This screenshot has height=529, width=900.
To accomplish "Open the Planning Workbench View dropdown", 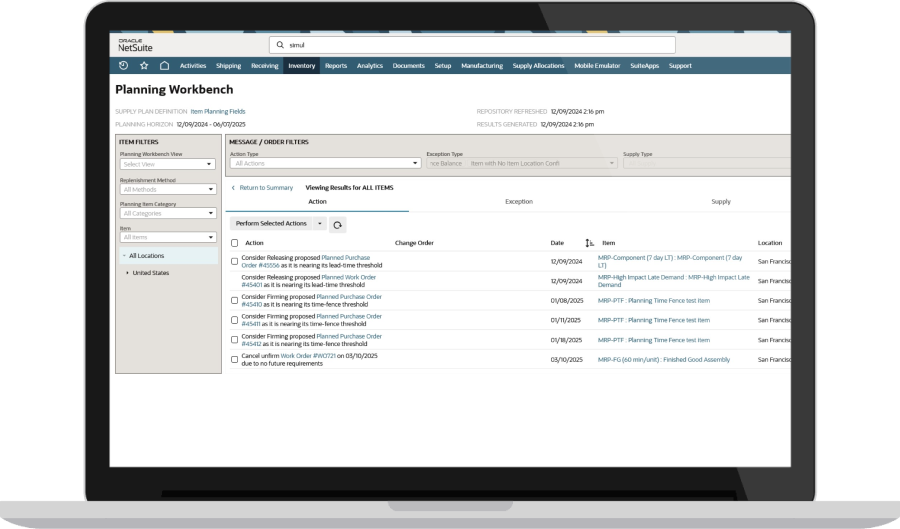I will point(168,164).
